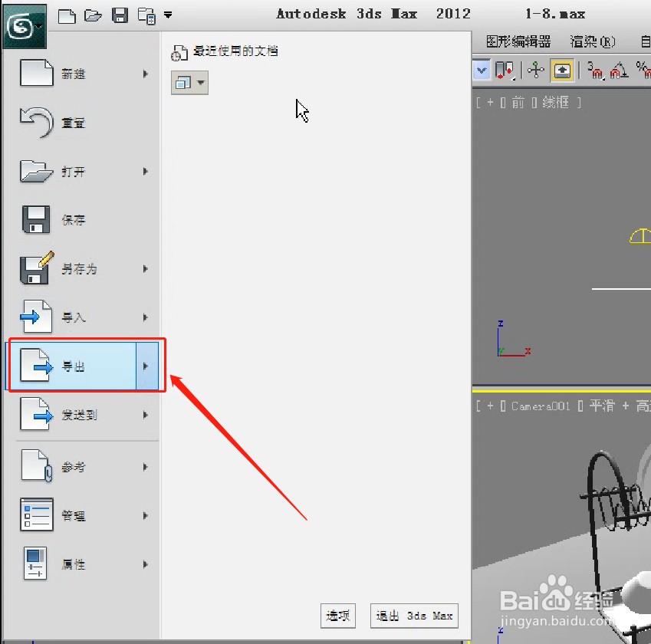Select the 重置 menu entry
The width and height of the screenshot is (651, 644).
coord(81,123)
